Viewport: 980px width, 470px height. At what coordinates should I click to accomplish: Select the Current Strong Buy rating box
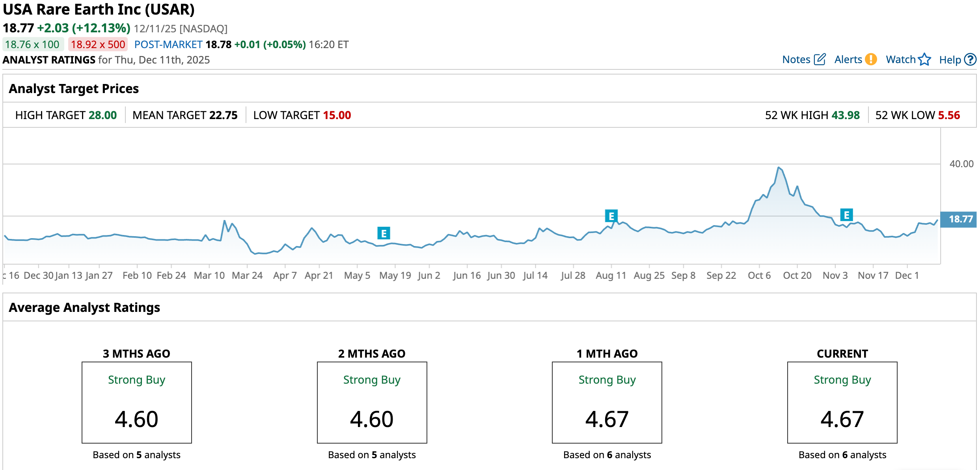[842, 402]
